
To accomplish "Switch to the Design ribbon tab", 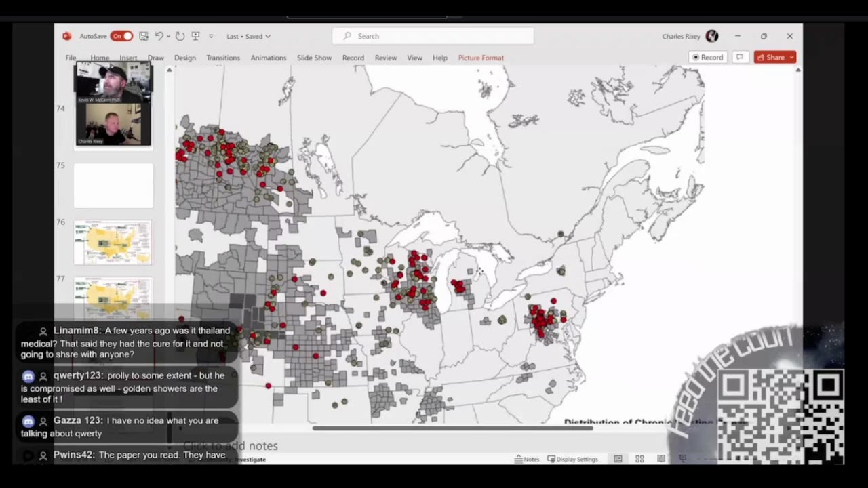I will [x=184, y=58].
